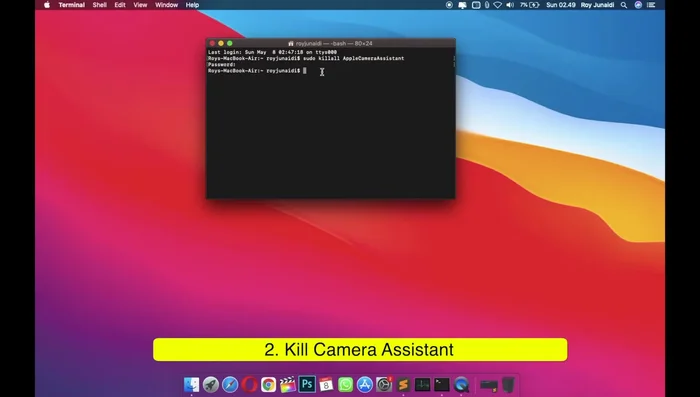Click the 7% battery status indicator
This screenshot has height=397, width=700.
tap(529, 5)
